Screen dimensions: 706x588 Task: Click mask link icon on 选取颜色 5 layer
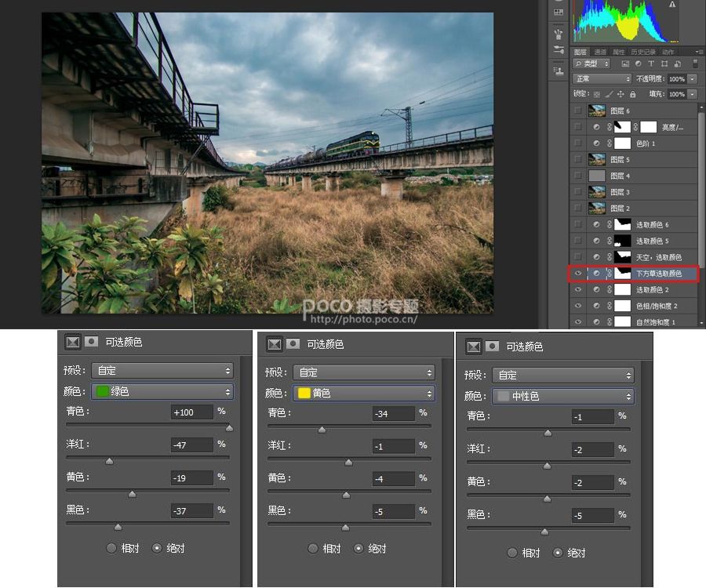pos(610,241)
